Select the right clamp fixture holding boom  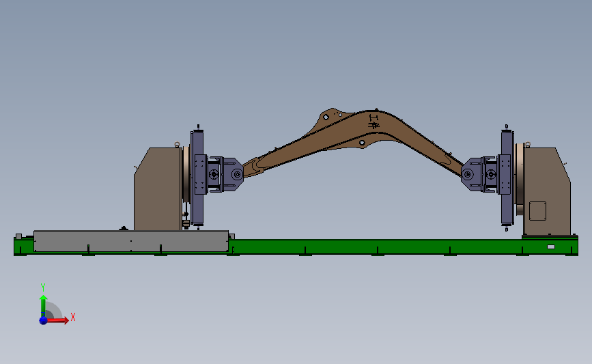click(479, 174)
